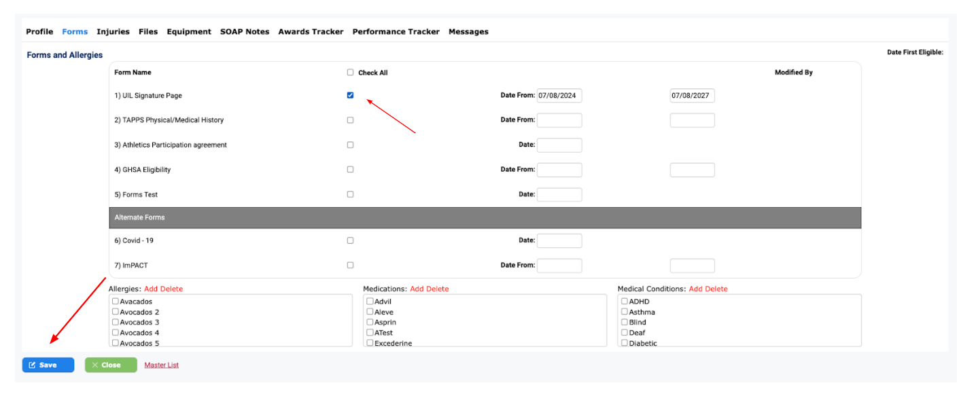Image resolution: width=980 pixels, height=398 pixels.
Task: Switch to SOAP Notes tab
Action: point(245,32)
